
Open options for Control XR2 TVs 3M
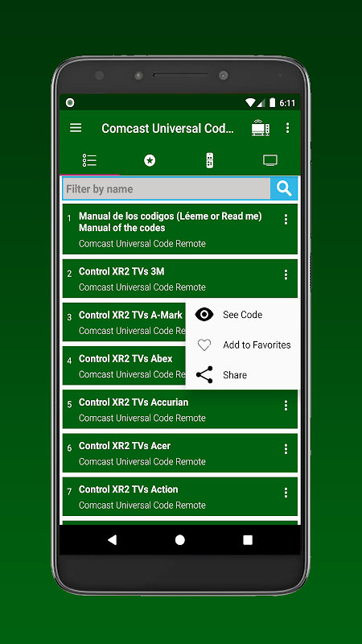(286, 275)
